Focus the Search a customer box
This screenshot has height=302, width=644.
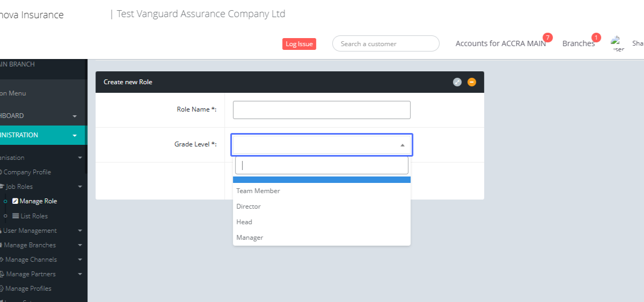tap(385, 43)
